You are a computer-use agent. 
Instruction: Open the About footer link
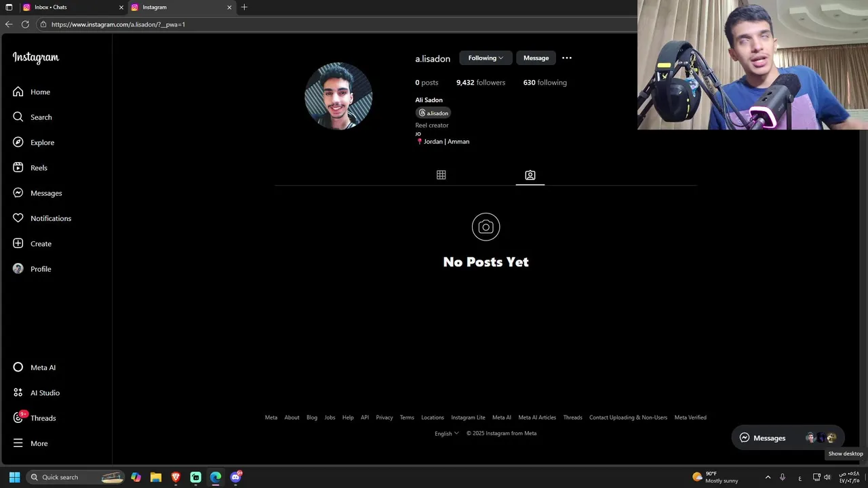[x=292, y=418]
